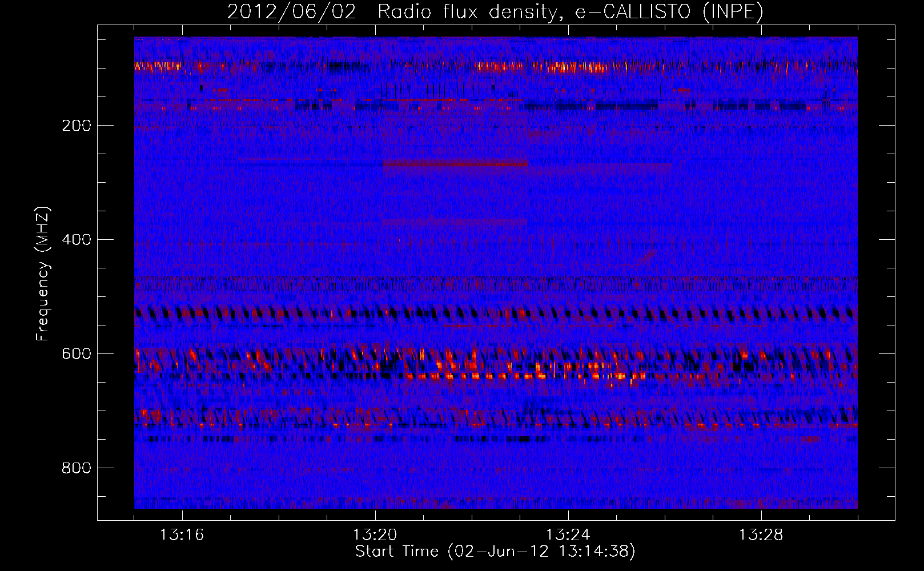Click the 13:24 time axis label
Viewport: 924px width, 571px height.
click(568, 535)
